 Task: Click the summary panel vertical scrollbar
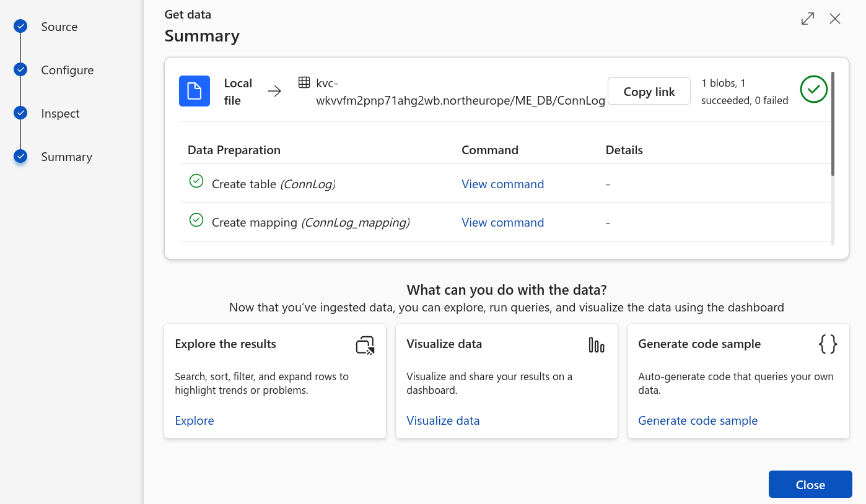[833, 124]
